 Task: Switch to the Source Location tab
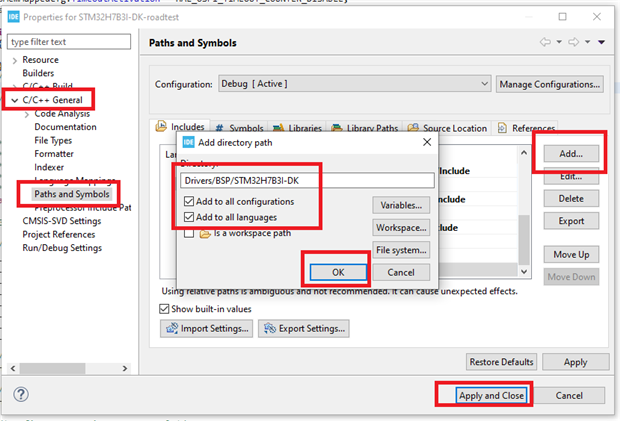tap(447, 128)
